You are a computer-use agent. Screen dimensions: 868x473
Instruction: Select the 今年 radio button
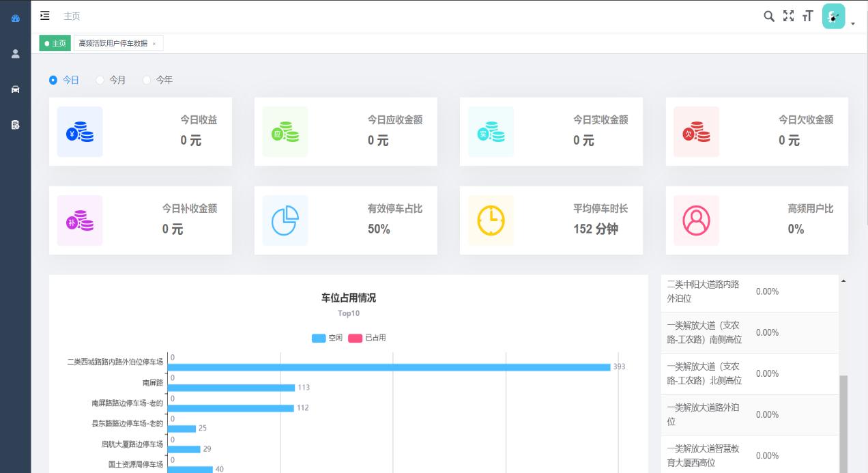tap(147, 80)
